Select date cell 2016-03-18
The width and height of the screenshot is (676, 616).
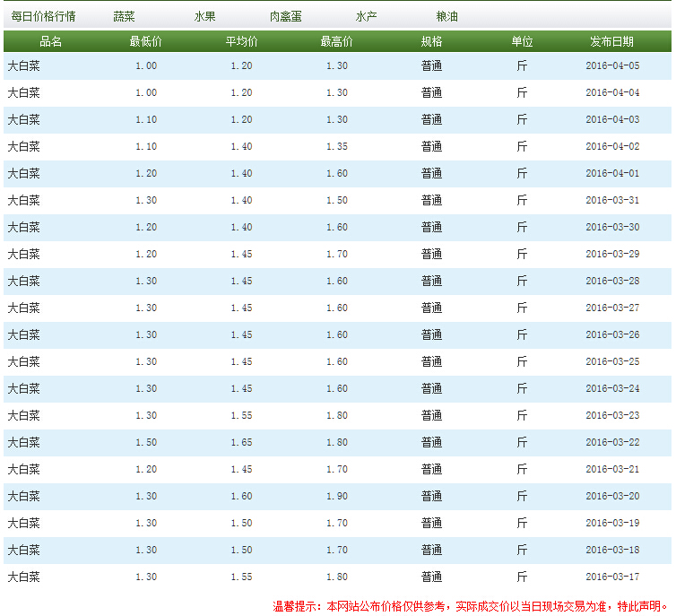point(612,550)
